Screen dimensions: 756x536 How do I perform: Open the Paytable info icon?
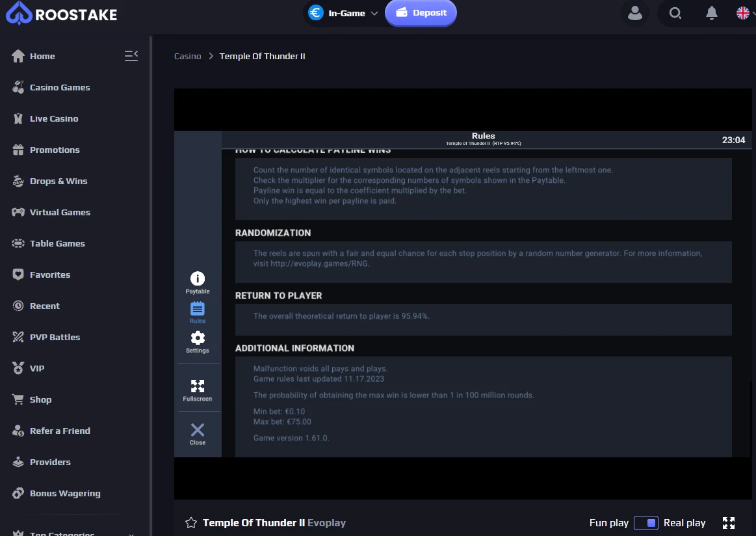pyautogui.click(x=197, y=278)
